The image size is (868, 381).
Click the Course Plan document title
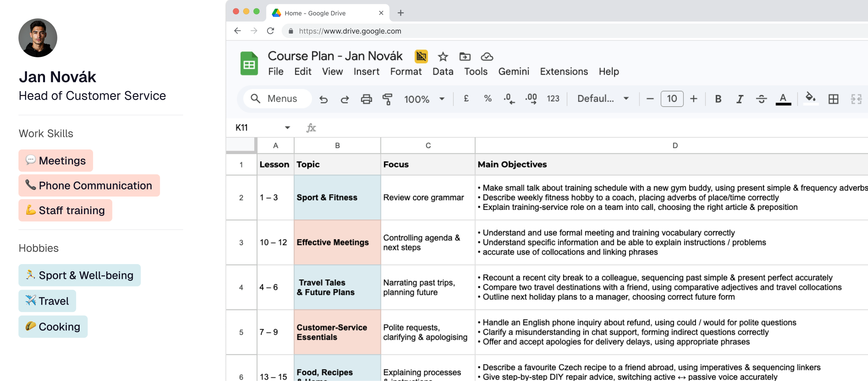pos(335,56)
